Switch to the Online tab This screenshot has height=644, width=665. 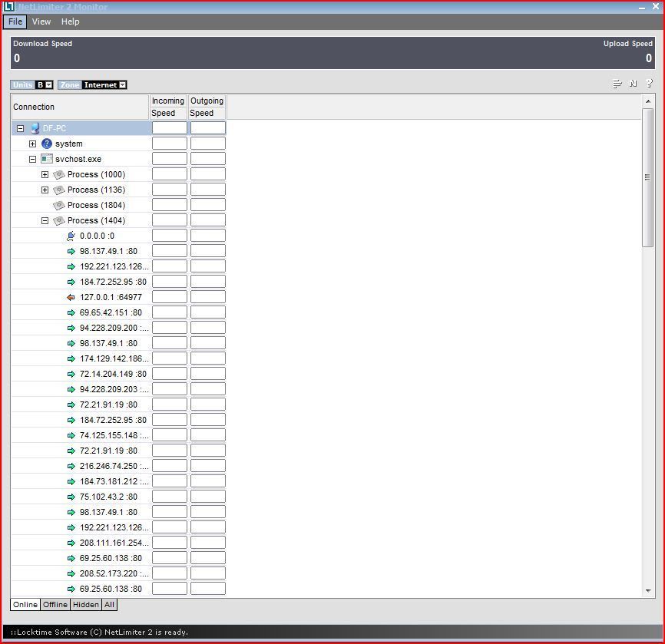[25, 604]
